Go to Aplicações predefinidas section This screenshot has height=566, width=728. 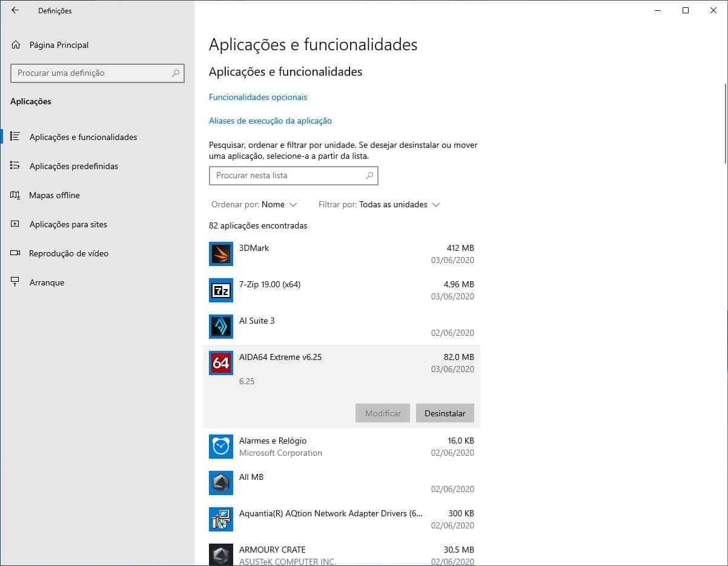point(74,166)
